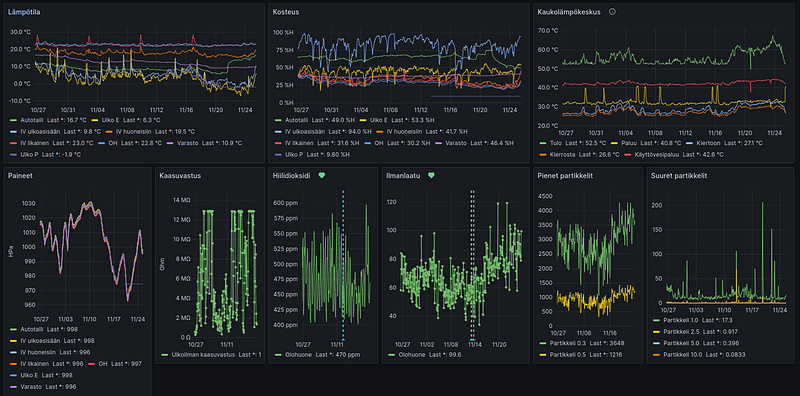Click the 17.3 last value for Partikkeli 1.0
The height and width of the screenshot is (396, 800).
[728, 320]
